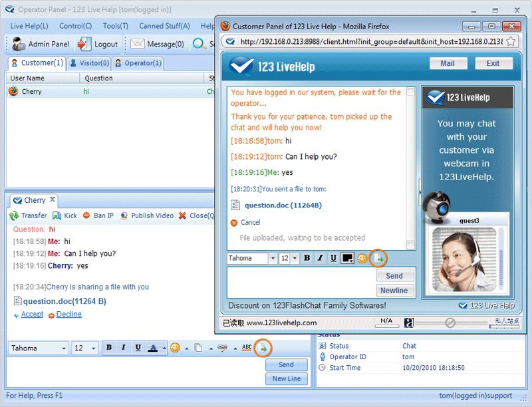Open the Canned Stuff(A) menu

164,26
